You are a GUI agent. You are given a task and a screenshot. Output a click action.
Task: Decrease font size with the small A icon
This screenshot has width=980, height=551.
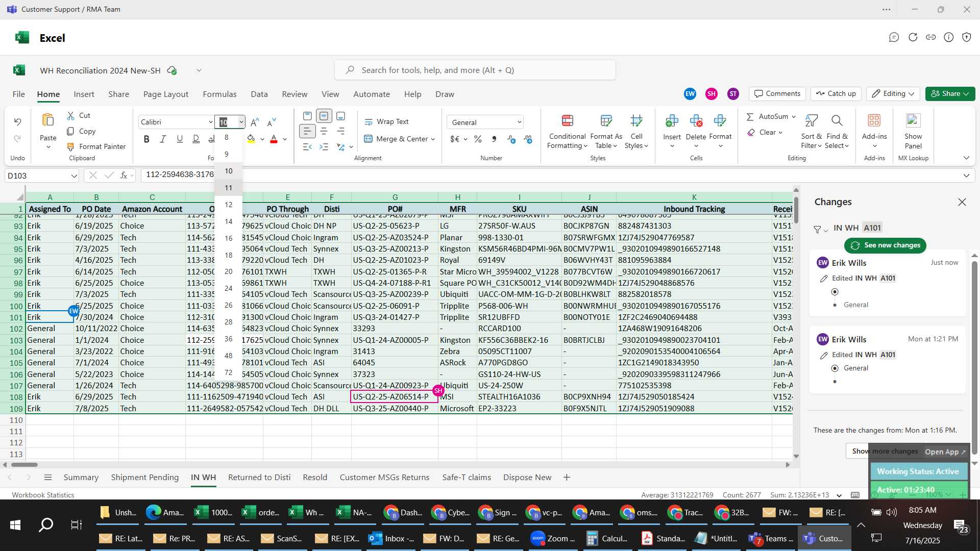pos(272,122)
